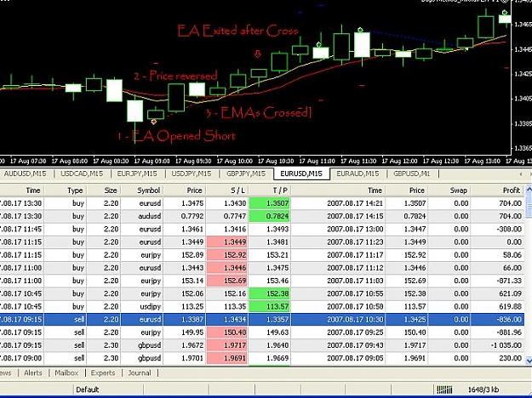The height and width of the screenshot is (398, 532).
Task: Click the profit value 621.09
Action: [x=511, y=293]
